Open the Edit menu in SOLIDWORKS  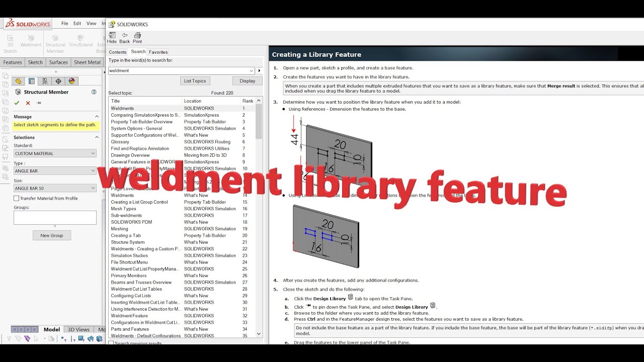(x=77, y=24)
